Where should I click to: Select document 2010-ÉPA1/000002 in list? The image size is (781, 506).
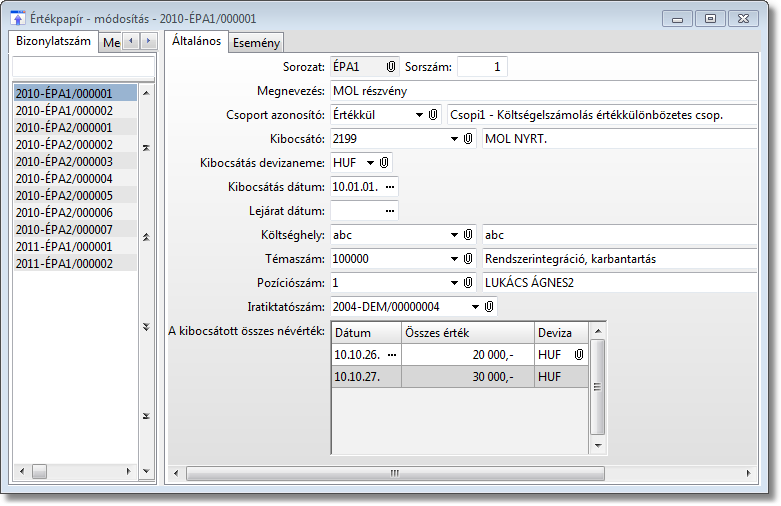[x=75, y=111]
